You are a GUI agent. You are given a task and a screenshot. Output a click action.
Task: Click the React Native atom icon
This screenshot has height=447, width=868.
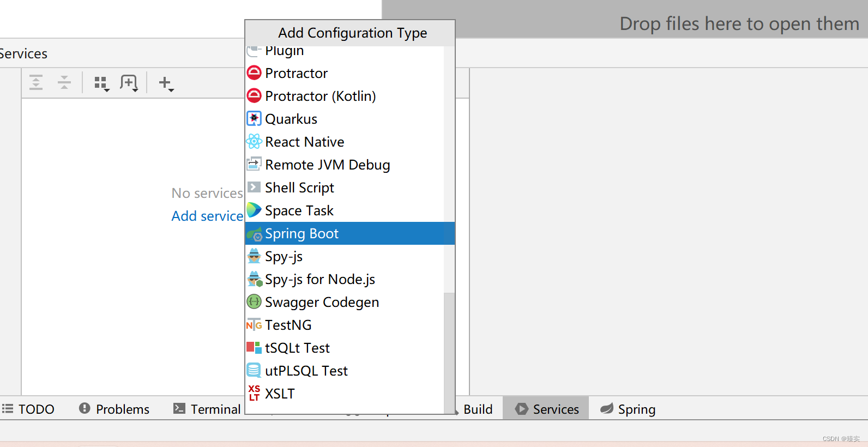[x=254, y=142]
